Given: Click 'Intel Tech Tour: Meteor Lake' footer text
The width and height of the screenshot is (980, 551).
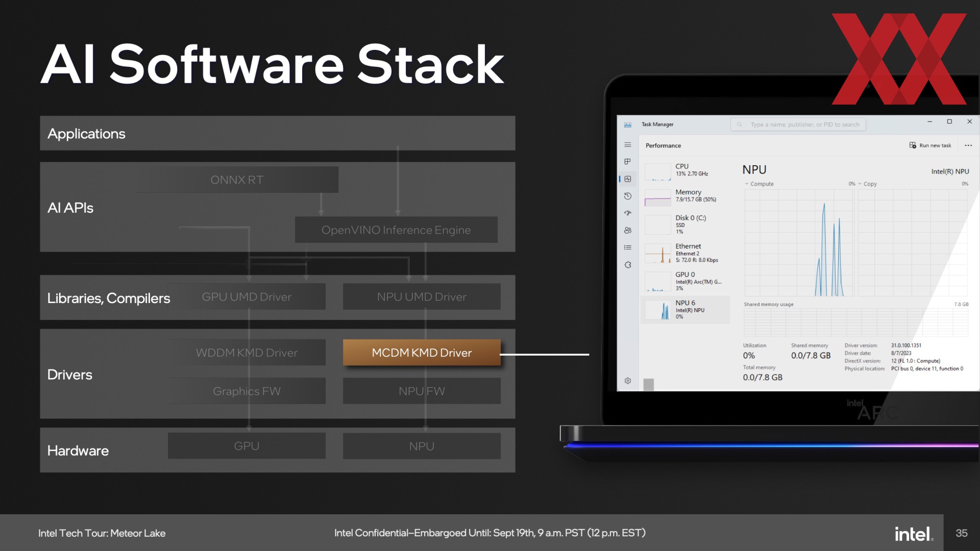Looking at the screenshot, I should point(102,533).
